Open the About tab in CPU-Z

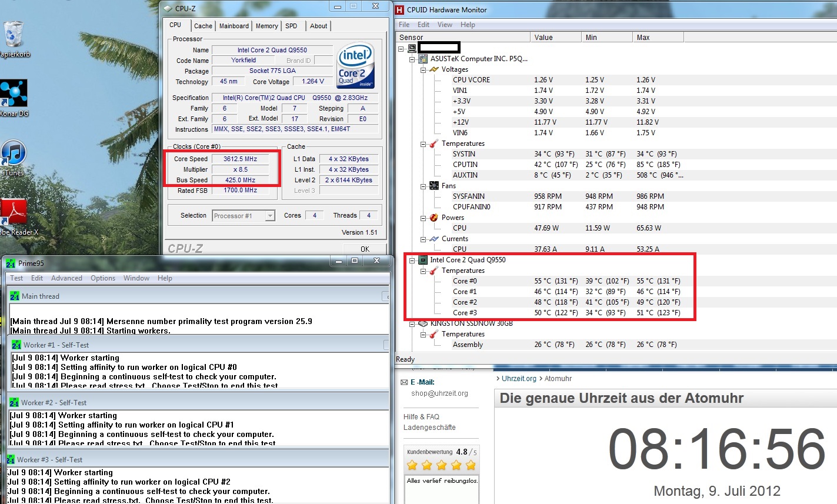[x=319, y=26]
